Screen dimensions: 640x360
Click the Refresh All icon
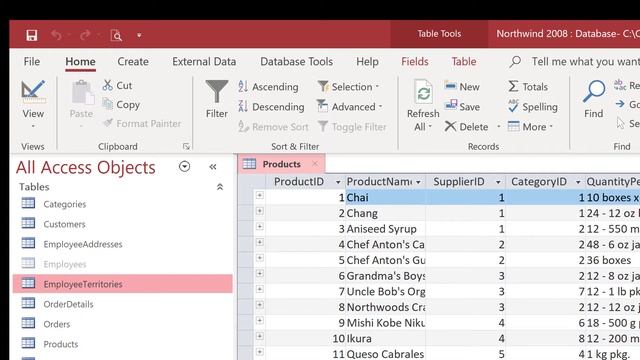pos(423,92)
